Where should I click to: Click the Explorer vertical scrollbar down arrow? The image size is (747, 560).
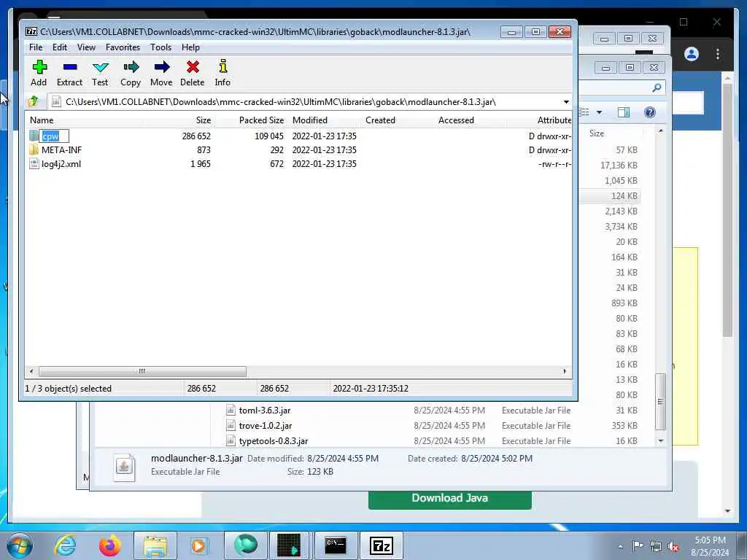point(661,441)
